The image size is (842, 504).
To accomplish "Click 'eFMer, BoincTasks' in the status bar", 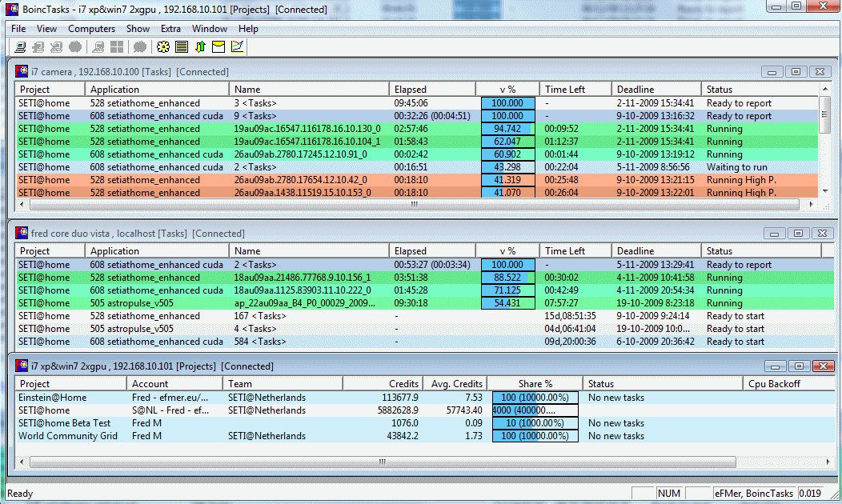I will [x=754, y=494].
